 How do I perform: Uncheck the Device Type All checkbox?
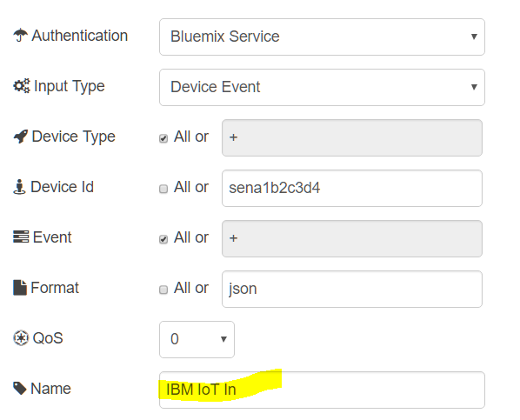(163, 138)
